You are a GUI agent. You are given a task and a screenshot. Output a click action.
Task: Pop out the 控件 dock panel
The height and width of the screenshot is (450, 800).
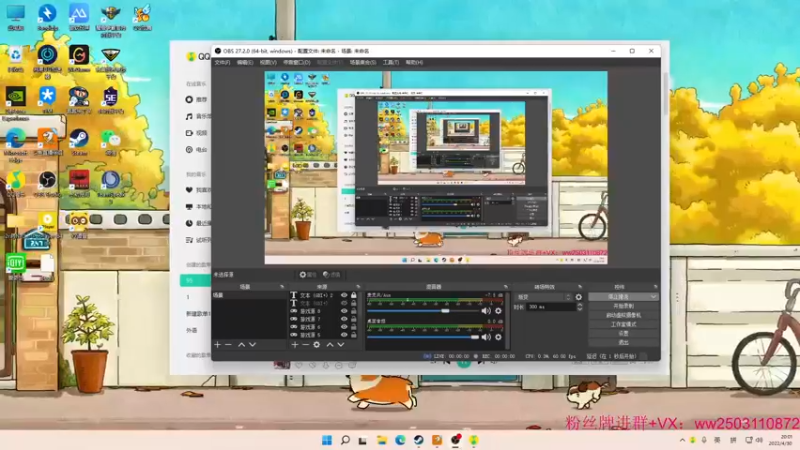point(655,287)
